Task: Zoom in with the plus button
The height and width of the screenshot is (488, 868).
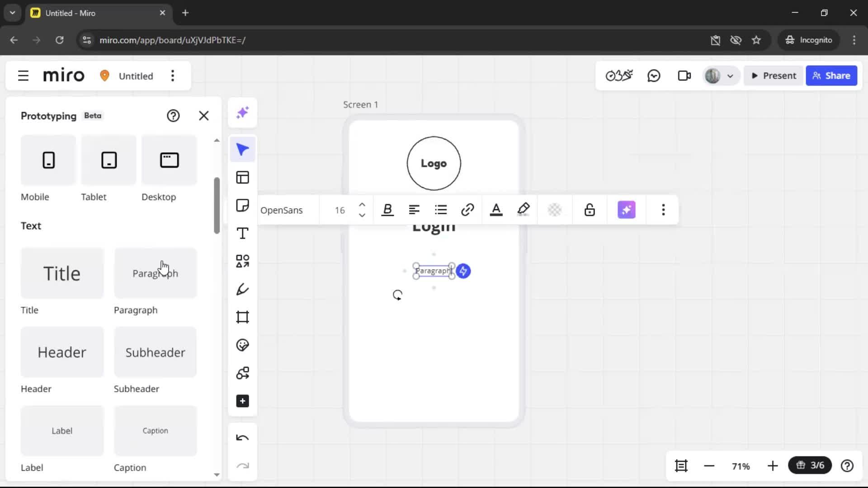Action: pyautogui.click(x=773, y=466)
